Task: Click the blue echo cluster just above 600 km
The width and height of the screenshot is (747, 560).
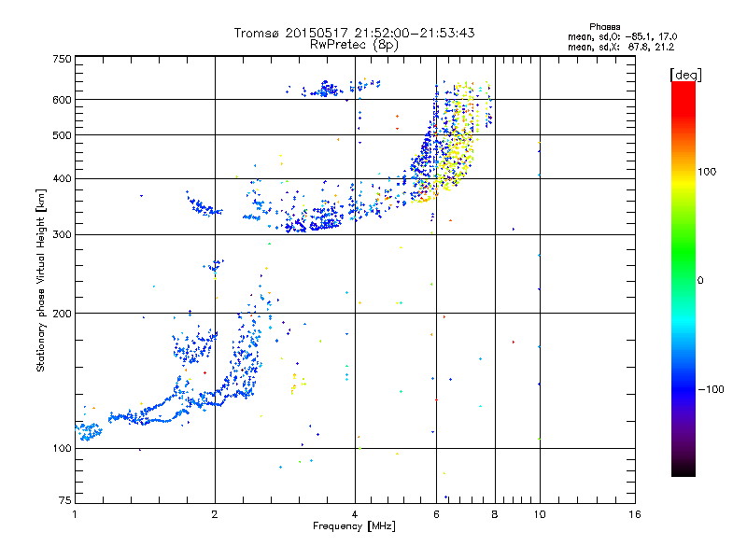Action: (x=326, y=89)
